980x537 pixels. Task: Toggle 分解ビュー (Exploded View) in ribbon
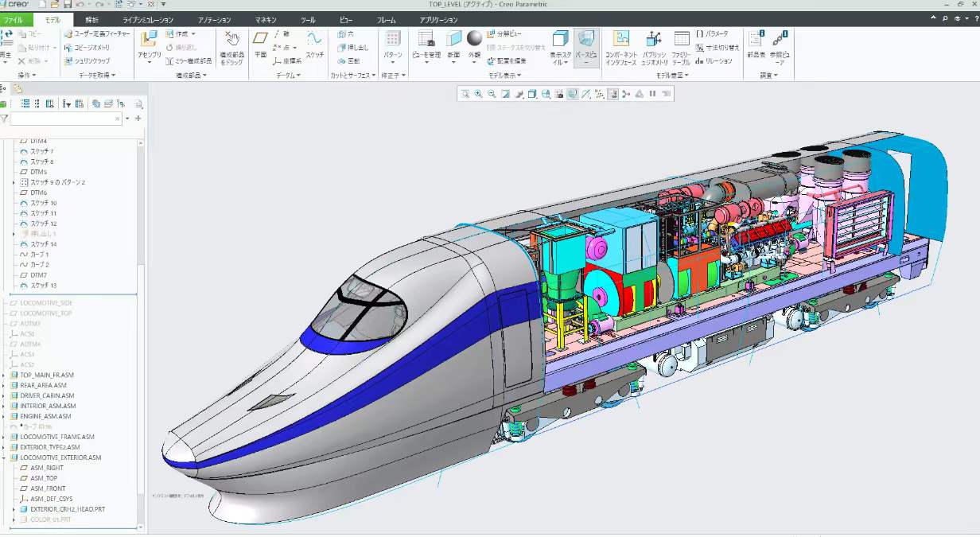(504, 34)
